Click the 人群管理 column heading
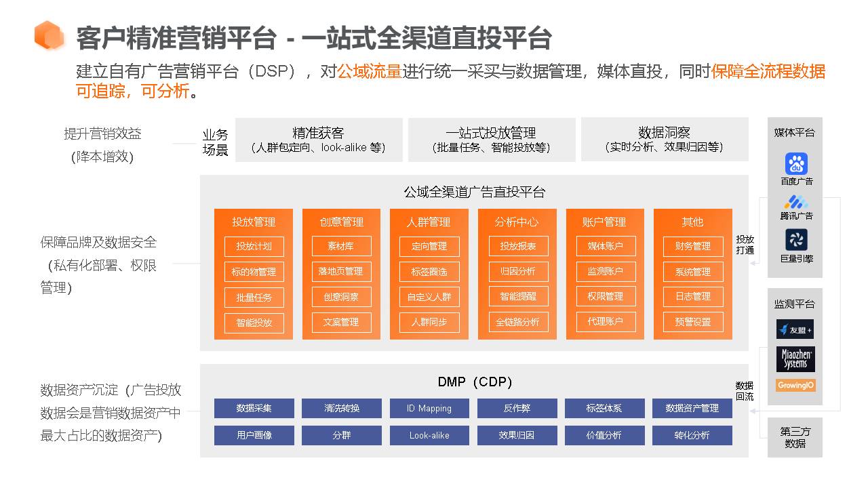 429,222
